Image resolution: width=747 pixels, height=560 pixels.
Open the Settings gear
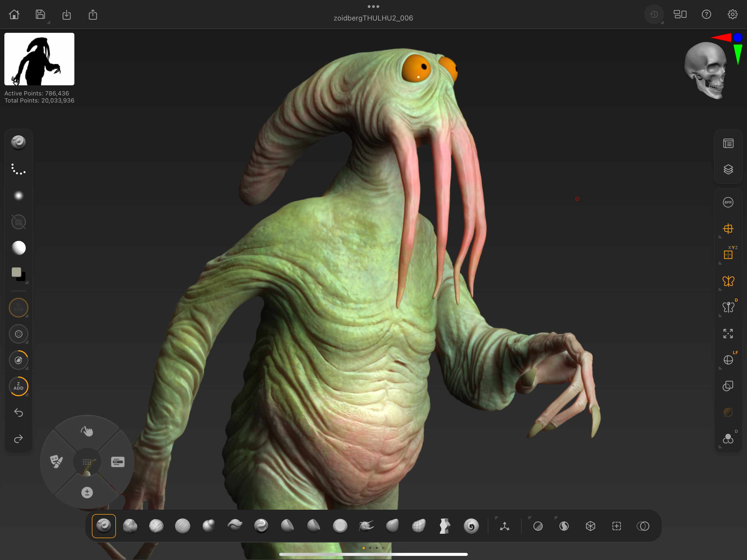(732, 14)
